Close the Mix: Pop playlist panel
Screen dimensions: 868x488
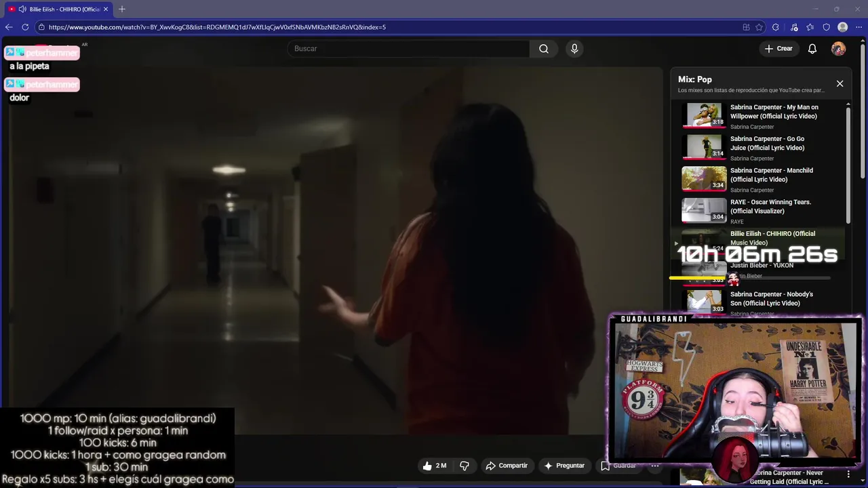point(840,83)
